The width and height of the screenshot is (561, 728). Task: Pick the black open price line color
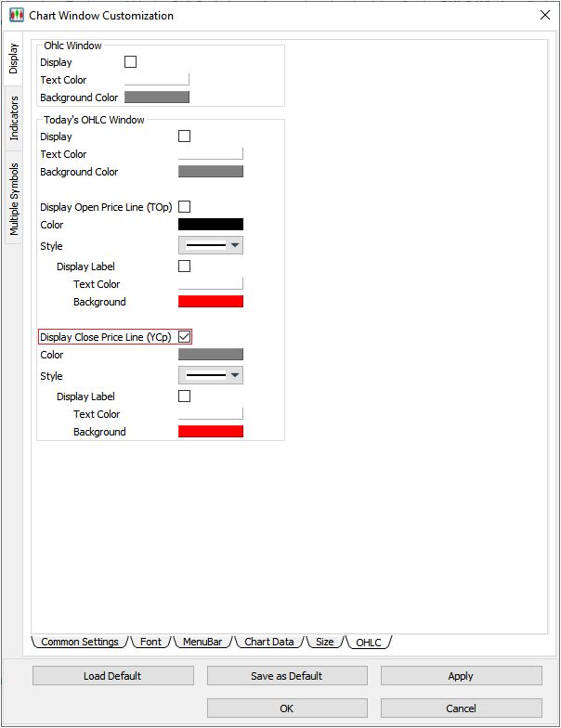point(210,225)
